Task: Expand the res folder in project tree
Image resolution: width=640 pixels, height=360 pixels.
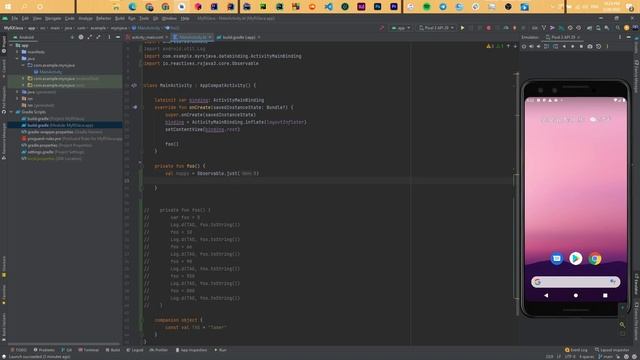Action: coord(18,99)
